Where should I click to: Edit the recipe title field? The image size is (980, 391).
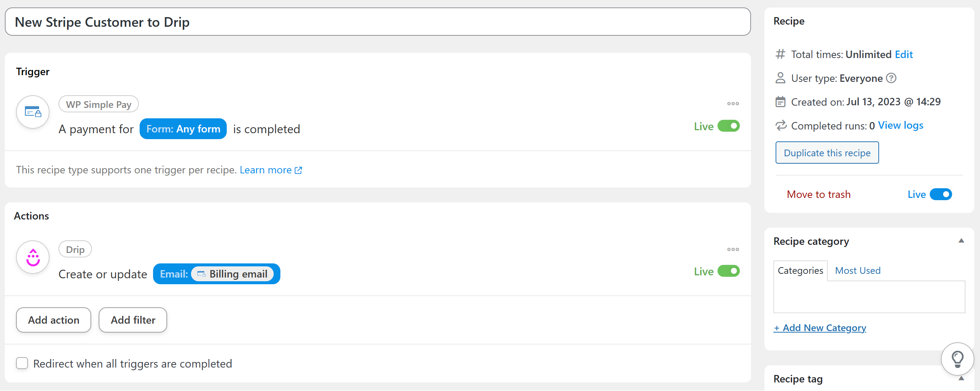378,22
